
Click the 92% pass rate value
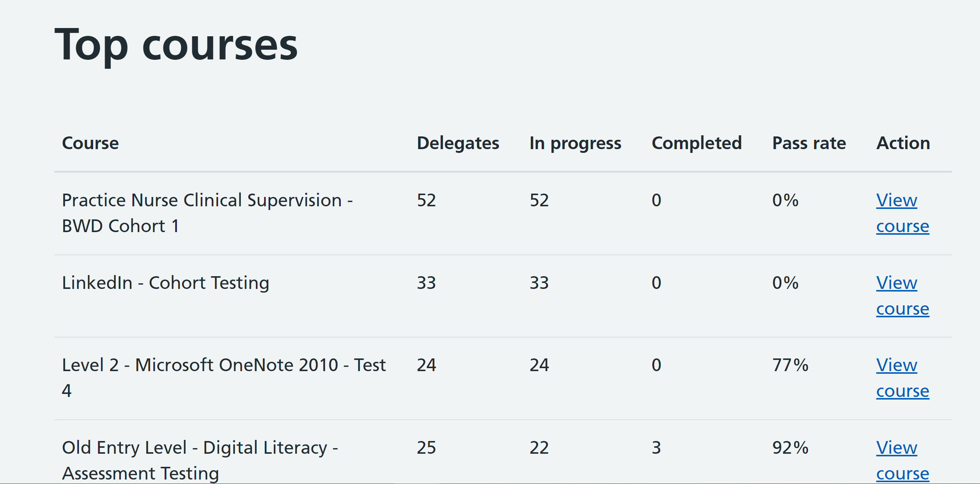tap(790, 448)
